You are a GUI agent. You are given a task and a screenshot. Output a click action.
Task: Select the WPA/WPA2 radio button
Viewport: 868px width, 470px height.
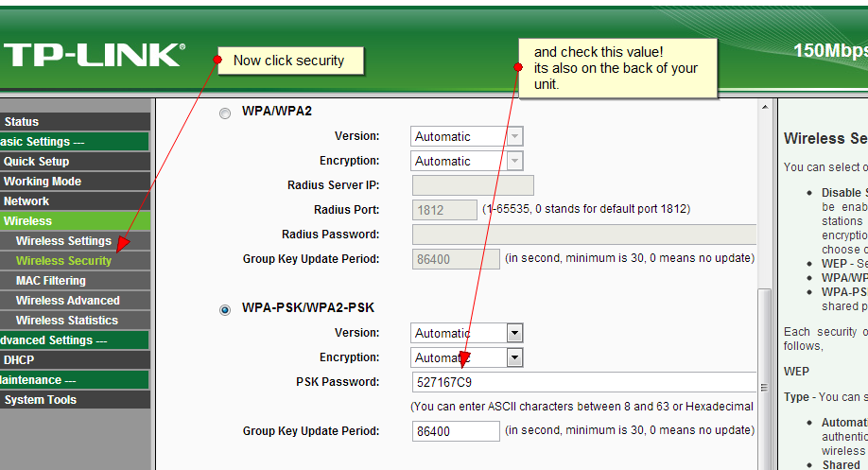pos(225,113)
